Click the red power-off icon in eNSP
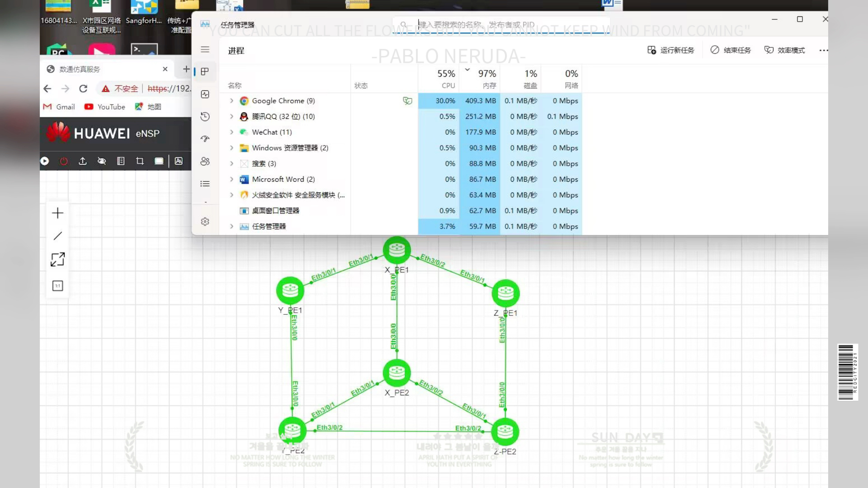This screenshot has width=868, height=488. pyautogui.click(x=64, y=161)
